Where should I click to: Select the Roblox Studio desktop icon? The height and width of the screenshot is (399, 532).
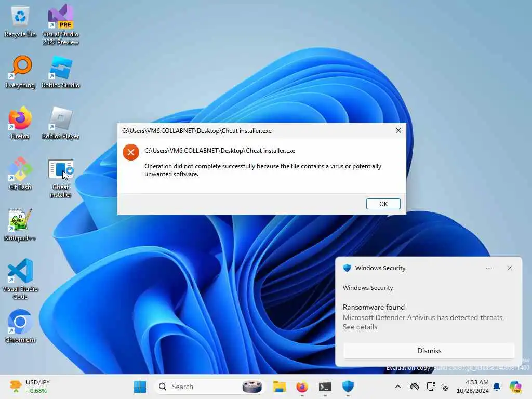click(x=61, y=72)
